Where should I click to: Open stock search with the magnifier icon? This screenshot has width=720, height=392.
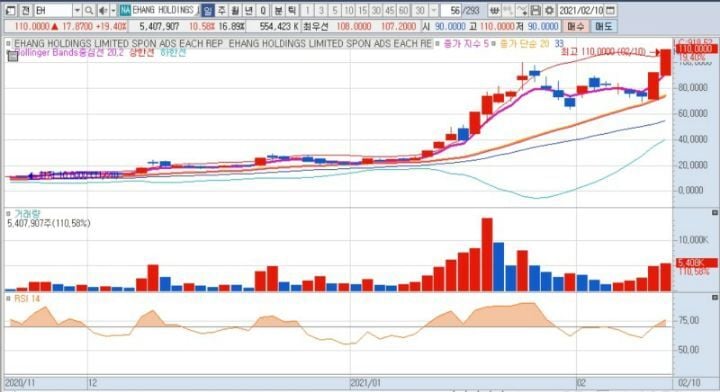[x=89, y=10]
